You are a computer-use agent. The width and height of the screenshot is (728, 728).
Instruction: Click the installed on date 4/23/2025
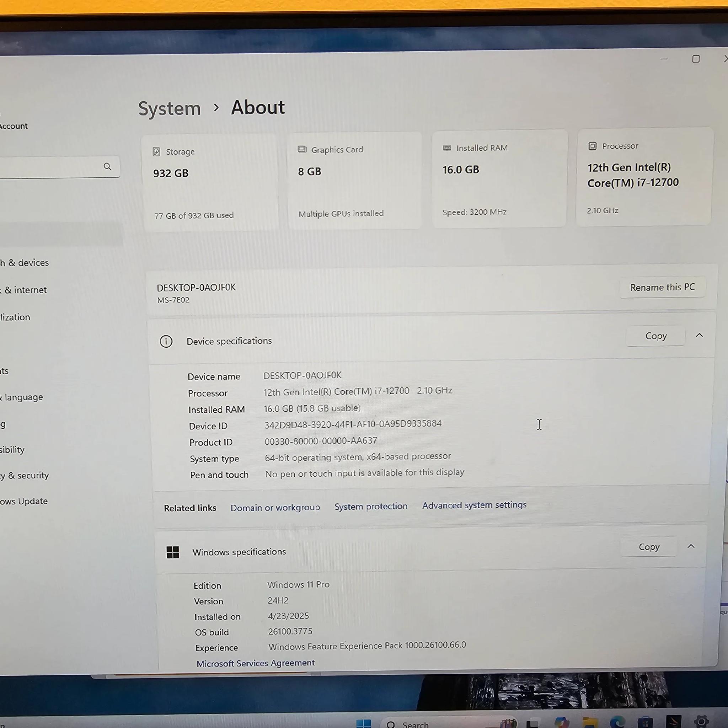[288, 616]
